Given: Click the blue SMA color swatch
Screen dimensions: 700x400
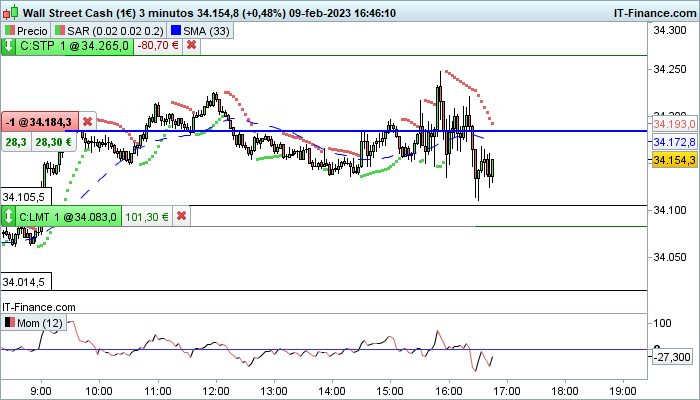Looking at the screenshot, I should click(x=176, y=31).
